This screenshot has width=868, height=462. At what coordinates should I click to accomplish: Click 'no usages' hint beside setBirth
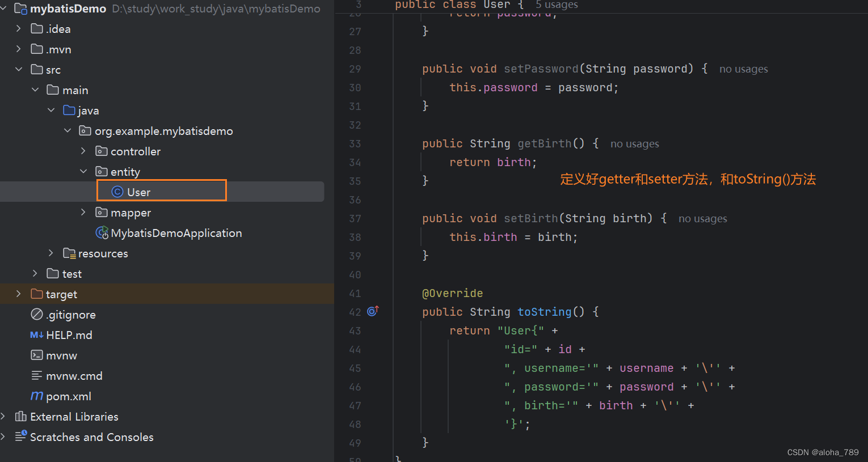point(703,219)
